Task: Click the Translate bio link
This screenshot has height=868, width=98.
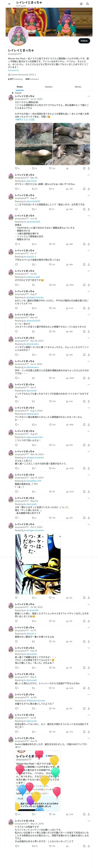Action: click(x=14, y=70)
